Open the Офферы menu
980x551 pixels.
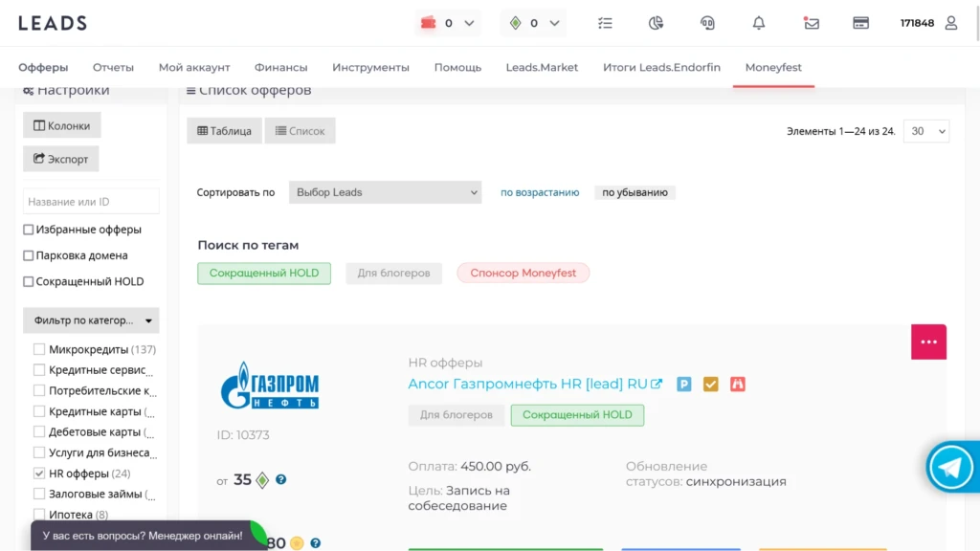click(43, 68)
